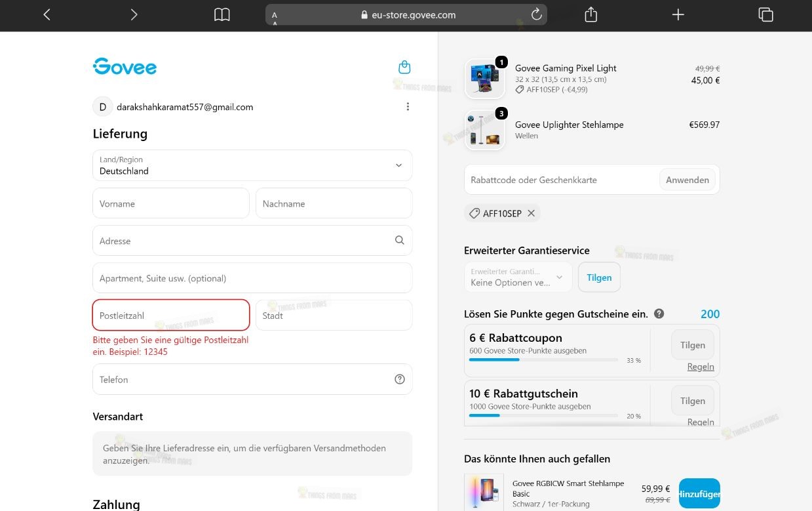812x511 pixels.
Task: Click Tilgen next to the warranty dropdown
Action: [599, 277]
